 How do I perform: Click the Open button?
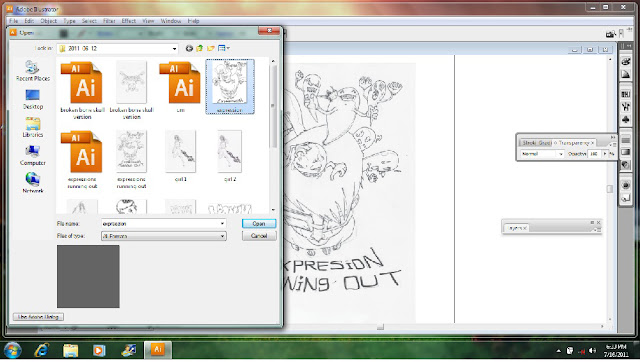pos(259,224)
